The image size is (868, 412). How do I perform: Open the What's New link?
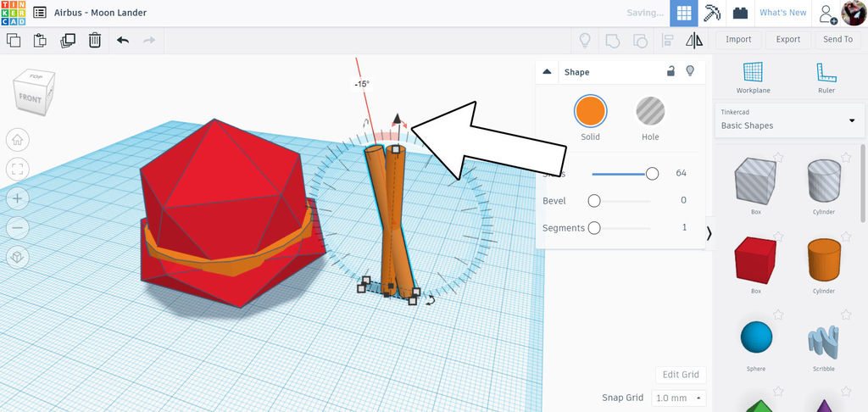[x=782, y=13]
